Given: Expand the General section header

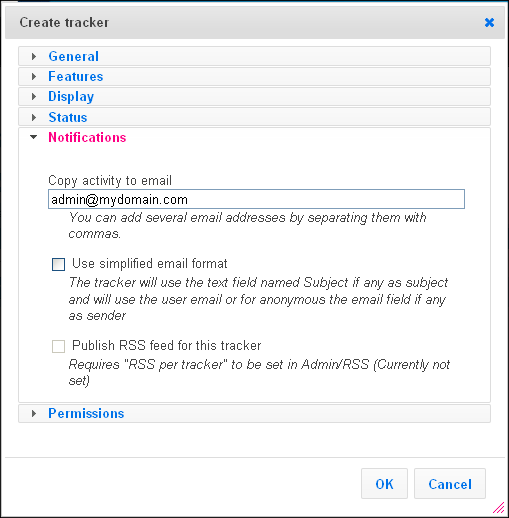Looking at the screenshot, I should point(254,56).
